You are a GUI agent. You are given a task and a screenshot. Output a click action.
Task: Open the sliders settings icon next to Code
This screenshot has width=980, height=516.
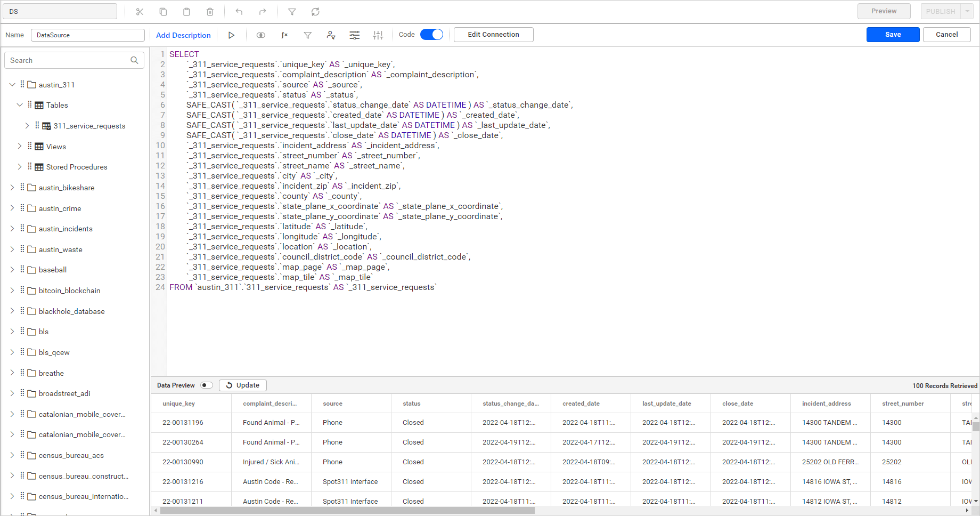point(378,34)
